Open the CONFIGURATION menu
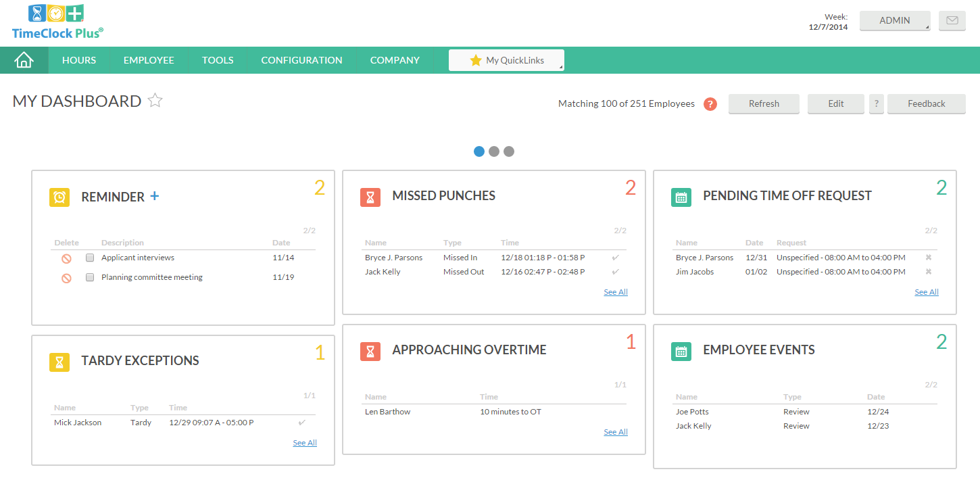The image size is (980, 478). coord(301,60)
